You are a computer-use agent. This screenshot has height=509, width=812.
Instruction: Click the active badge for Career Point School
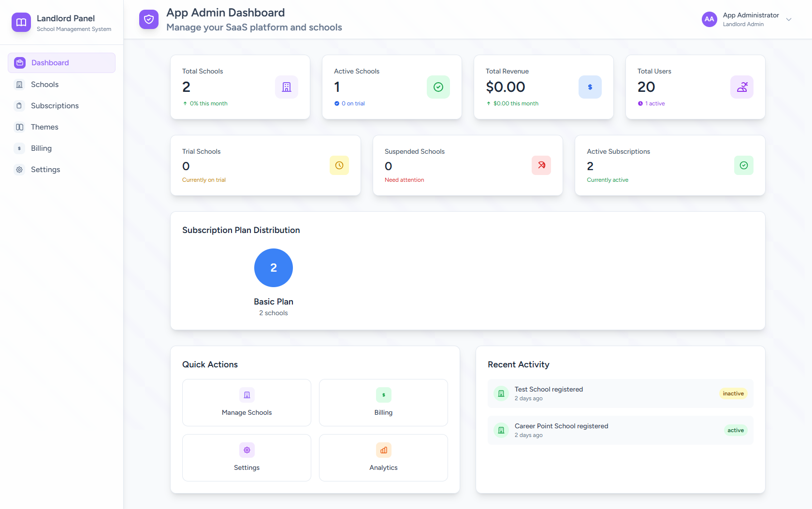736,430
